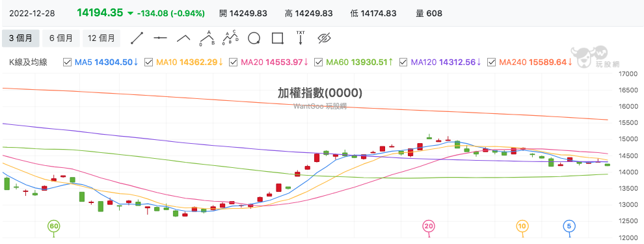
Task: Click the volume 量 608
Action: (x=429, y=13)
